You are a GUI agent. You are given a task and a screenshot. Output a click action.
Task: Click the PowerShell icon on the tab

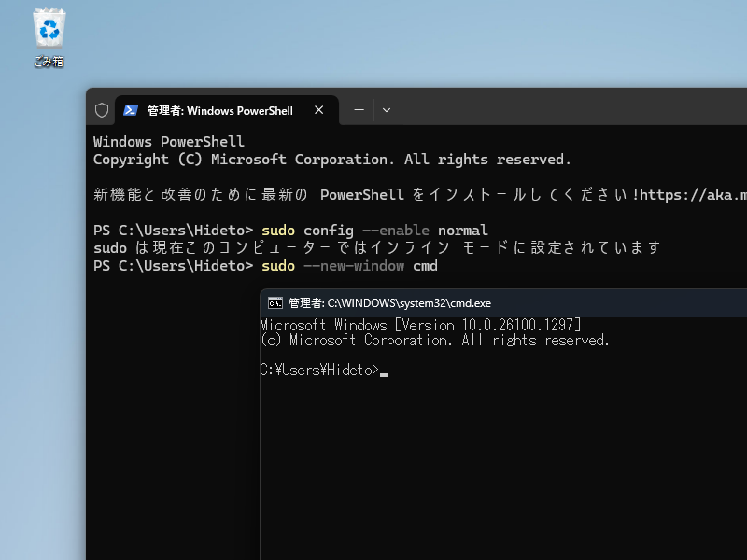click(130, 109)
